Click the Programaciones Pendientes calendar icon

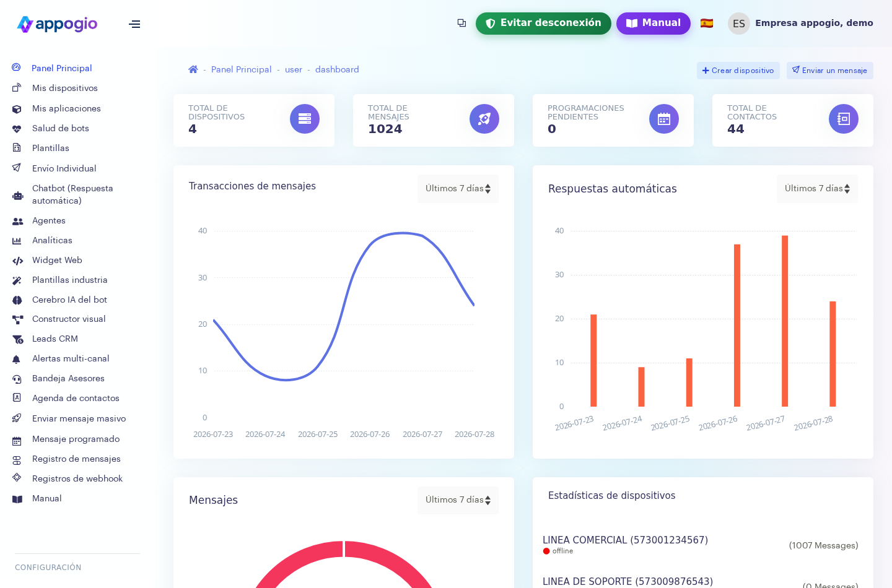pos(664,119)
